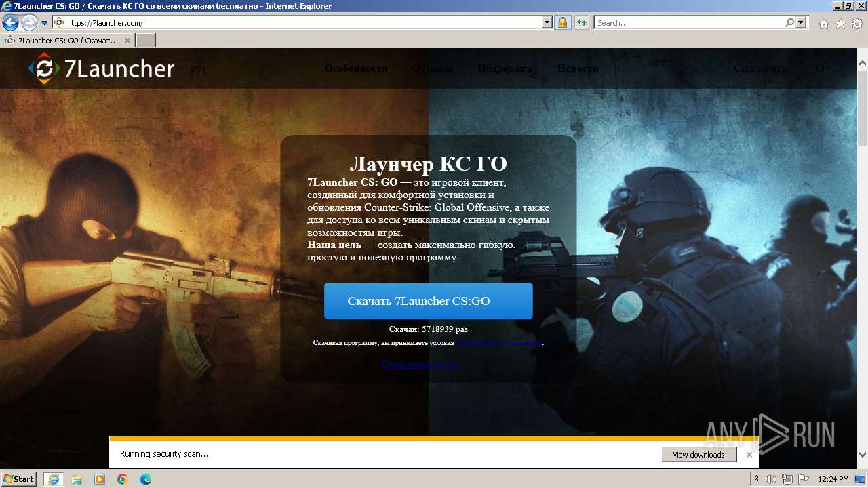Open the search provider dropdown arrow
Screen dimensions: 868x488
[x=802, y=22]
